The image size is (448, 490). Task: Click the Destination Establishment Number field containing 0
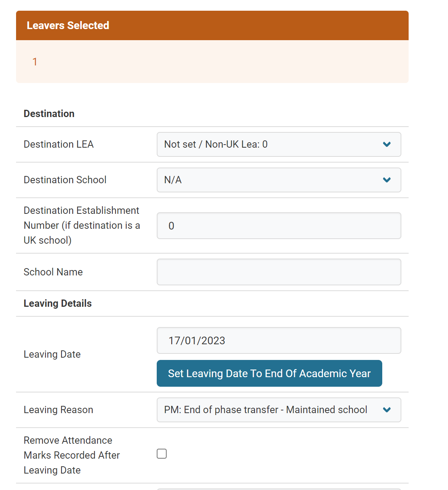(x=279, y=226)
